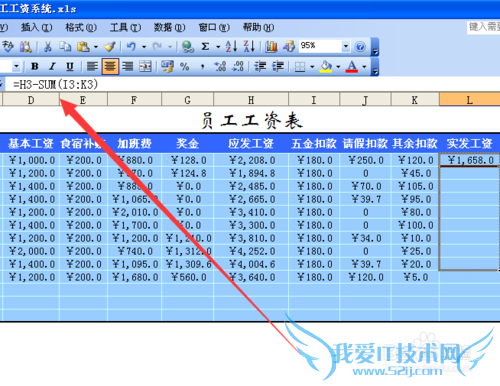Viewport: 500px width, 386px height.
Task: Open the 插入 menu
Action: 37,27
